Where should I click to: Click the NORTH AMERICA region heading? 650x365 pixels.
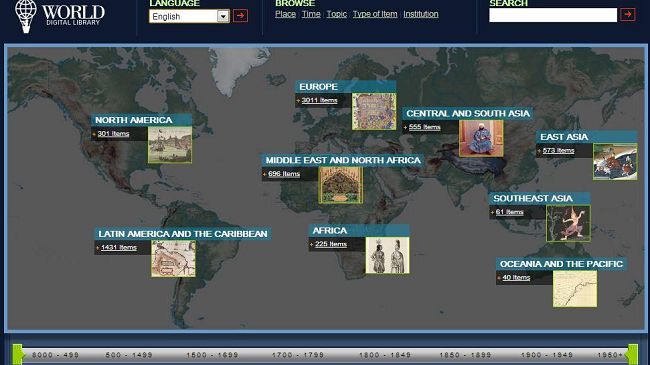coord(133,120)
